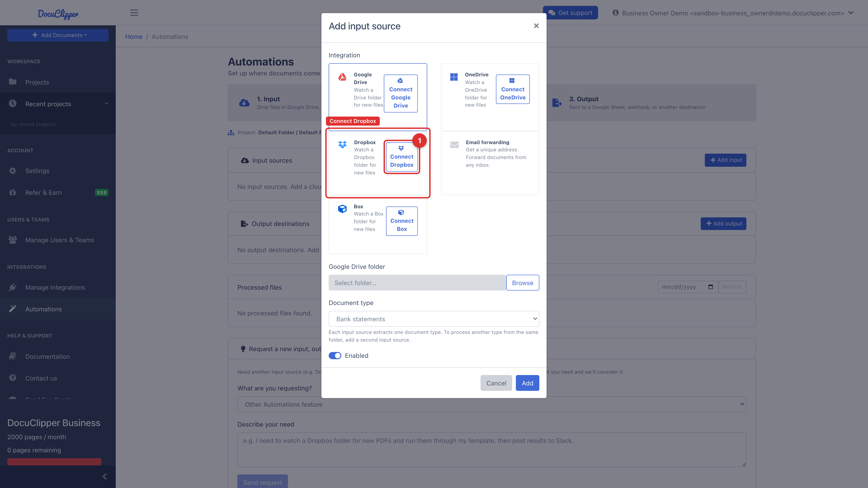Image resolution: width=868 pixels, height=488 pixels.
Task: Click the Email forwarding envelope icon
Action: pyautogui.click(x=455, y=145)
